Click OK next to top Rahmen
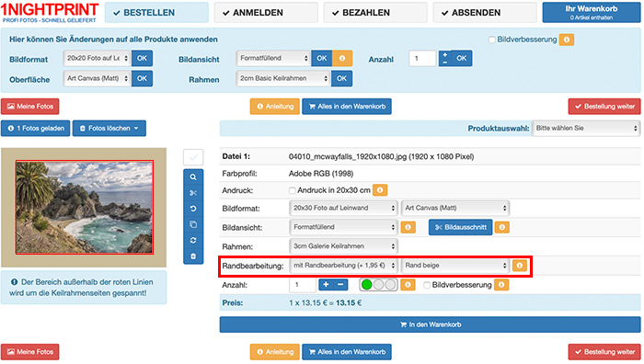The height and width of the screenshot is (364, 644). (x=341, y=78)
